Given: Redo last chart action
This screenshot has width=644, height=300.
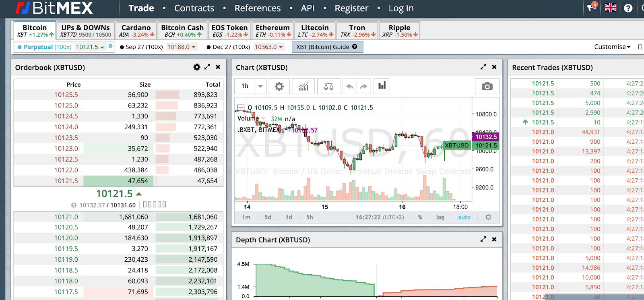Looking at the screenshot, I should [363, 86].
